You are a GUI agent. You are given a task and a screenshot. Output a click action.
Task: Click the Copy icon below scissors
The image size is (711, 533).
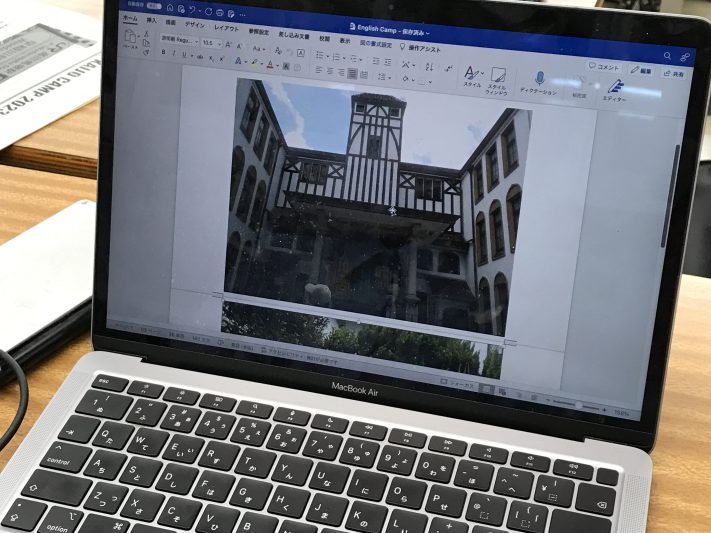pos(146,43)
